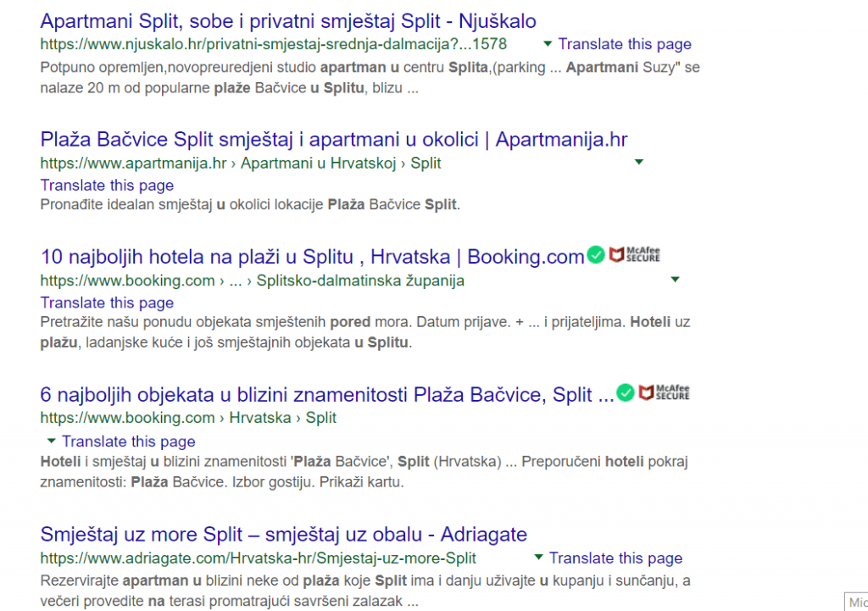868x611 pixels.
Task: Click 'Translate this page' under the Apartmanija.hr result
Action: coord(107,185)
